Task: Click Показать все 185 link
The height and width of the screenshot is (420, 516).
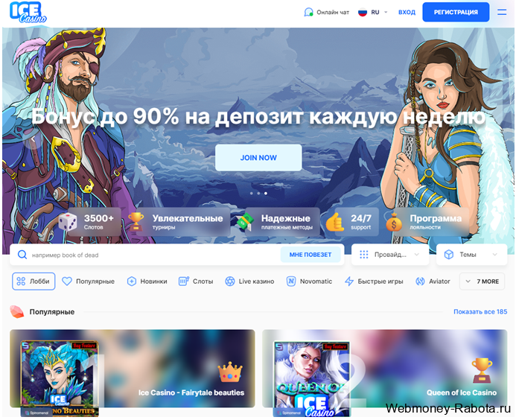Action: coord(480,312)
